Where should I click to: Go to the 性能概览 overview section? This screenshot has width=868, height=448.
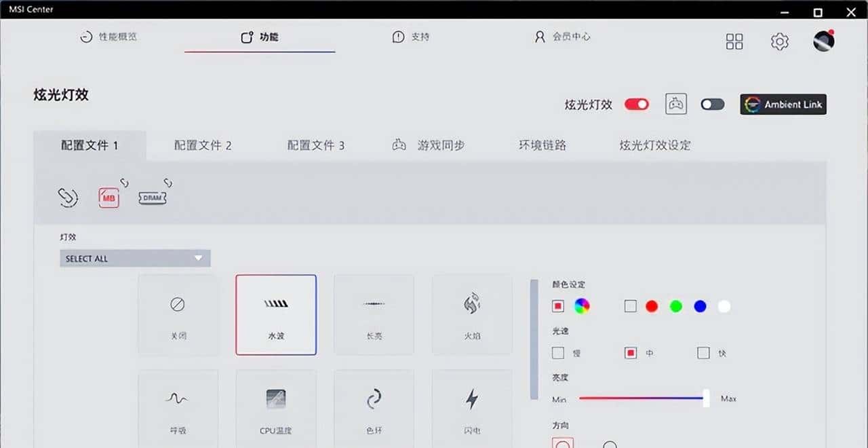click(x=110, y=37)
